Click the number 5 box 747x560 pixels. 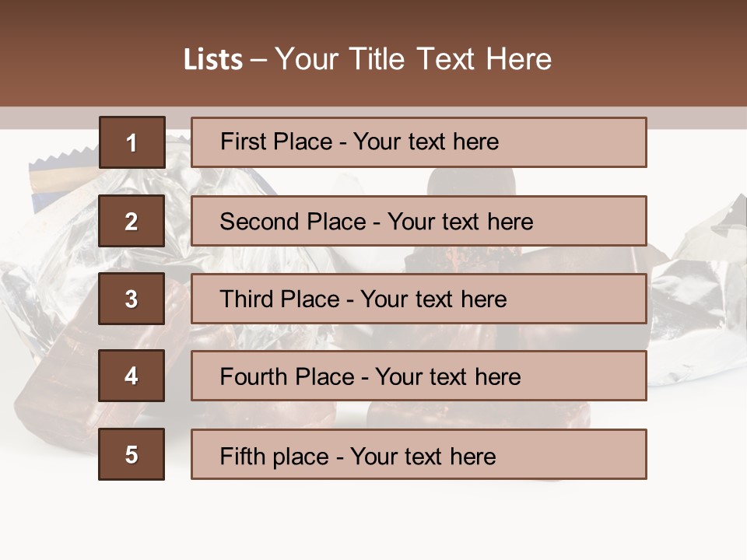click(x=132, y=454)
